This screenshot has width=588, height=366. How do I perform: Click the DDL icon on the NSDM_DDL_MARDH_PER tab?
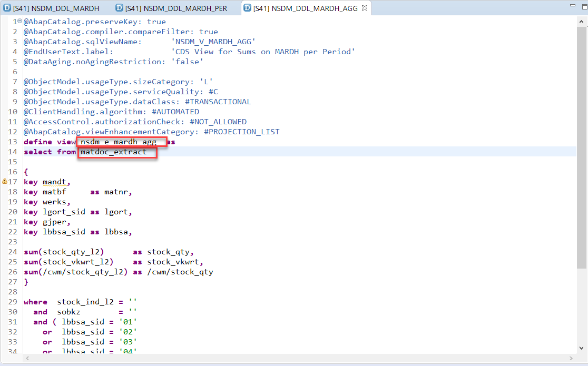point(119,8)
